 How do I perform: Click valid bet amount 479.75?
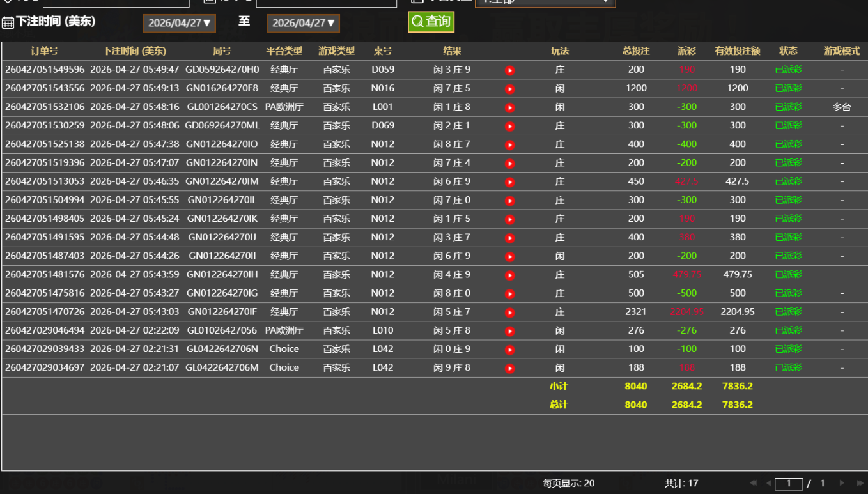[738, 274]
